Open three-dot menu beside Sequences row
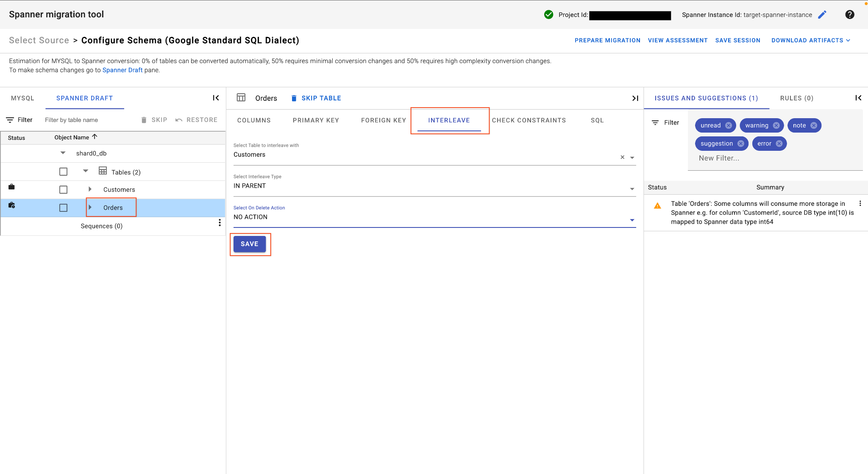The width and height of the screenshot is (868, 474). coord(220,223)
